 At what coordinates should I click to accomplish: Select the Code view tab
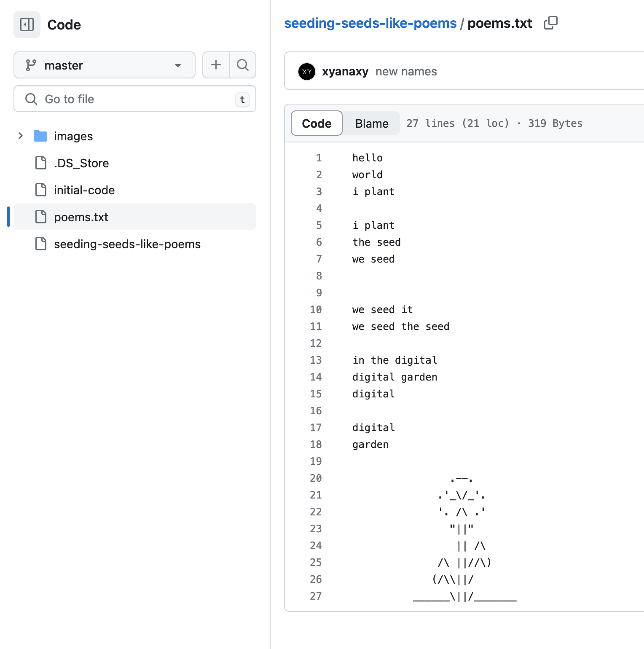click(317, 123)
